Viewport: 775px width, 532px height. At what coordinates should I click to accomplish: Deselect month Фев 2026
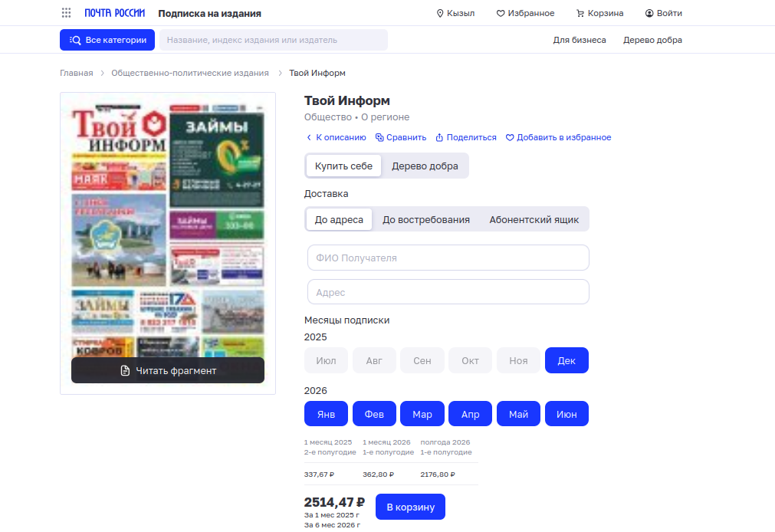click(x=374, y=414)
